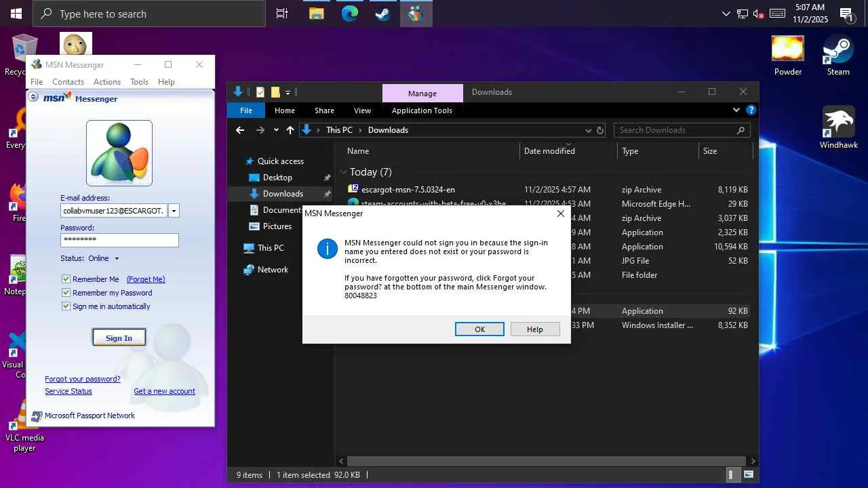The image size is (868, 488).
Task: Uncheck Sign me in automatically
Action: (x=66, y=306)
